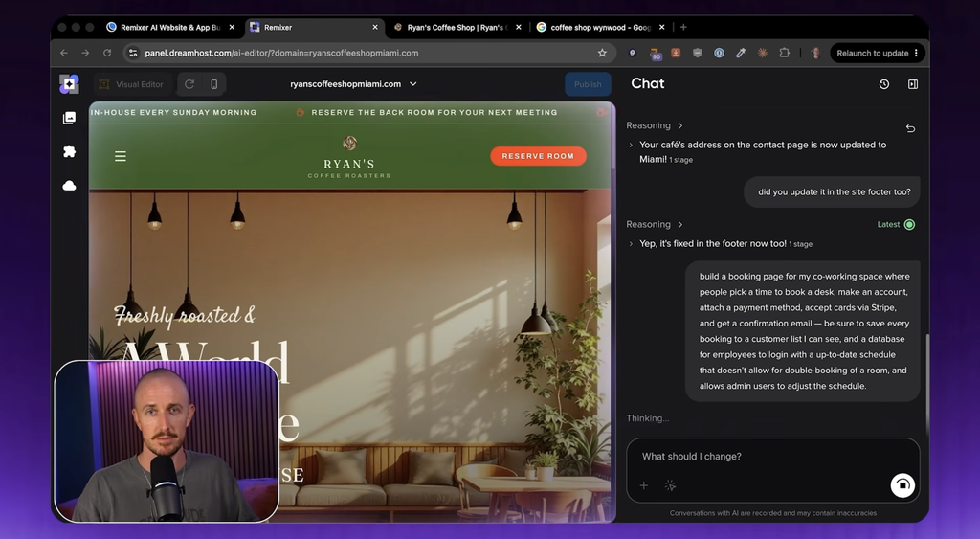Viewport: 980px width, 539px height.
Task: Click the green Latest version indicator
Action: pos(896,224)
